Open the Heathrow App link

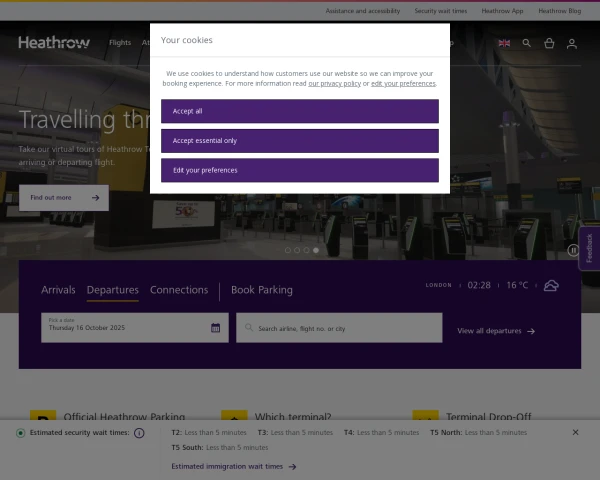coord(502,11)
